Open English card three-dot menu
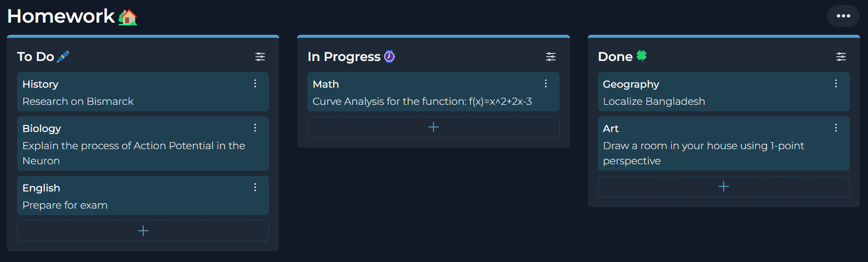This screenshot has height=262, width=868. (255, 187)
